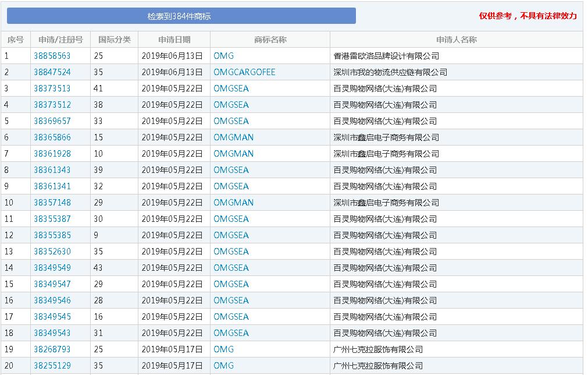This screenshot has width=588, height=375.
Task: Open application number 38847524
Action: (52, 72)
